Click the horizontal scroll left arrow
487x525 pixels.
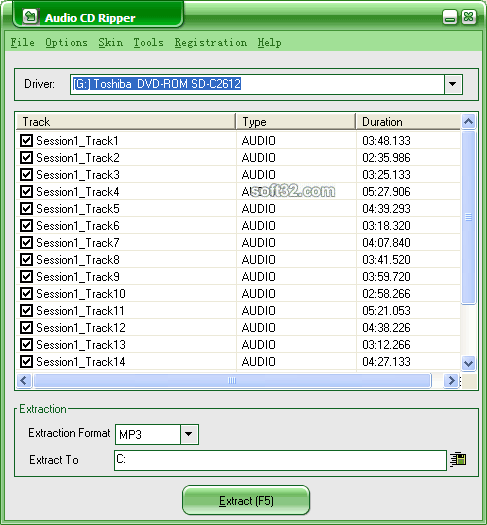(x=24, y=380)
